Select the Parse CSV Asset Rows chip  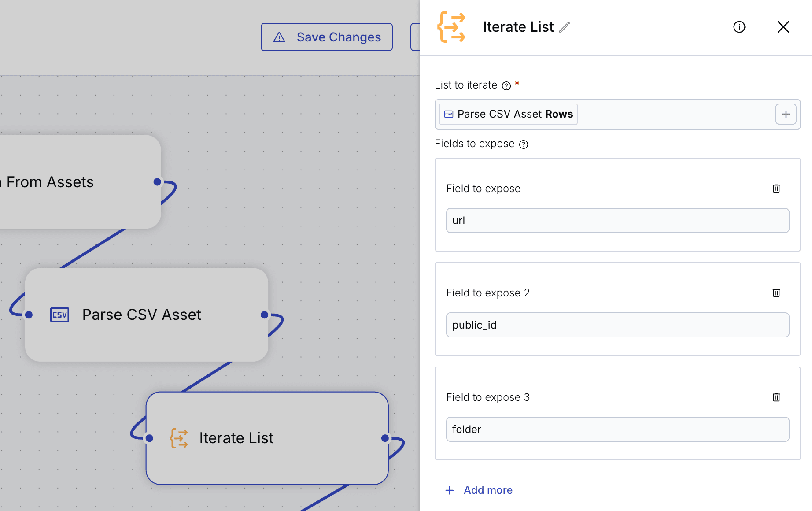point(509,114)
